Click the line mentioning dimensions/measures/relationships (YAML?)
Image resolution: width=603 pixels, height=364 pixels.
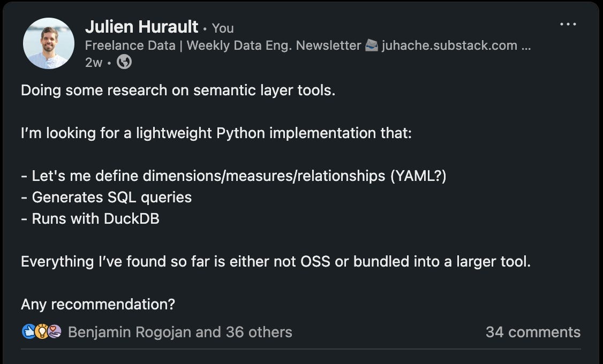tap(233, 176)
